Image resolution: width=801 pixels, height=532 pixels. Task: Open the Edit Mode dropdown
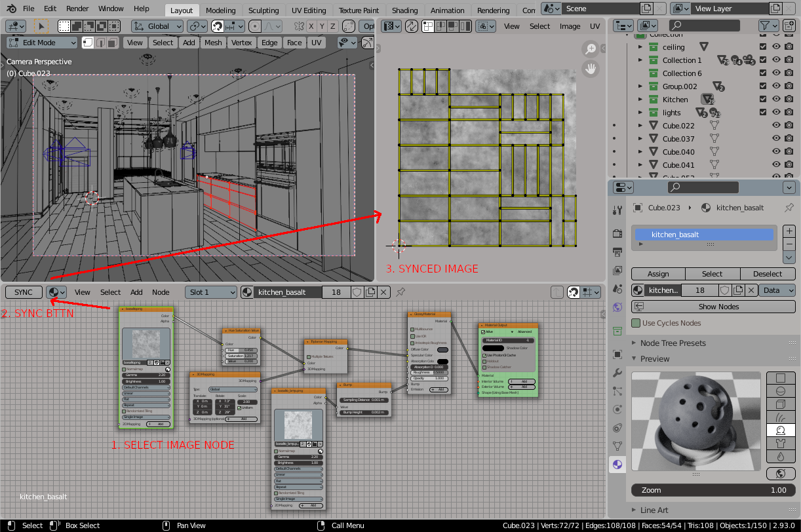[x=42, y=43]
